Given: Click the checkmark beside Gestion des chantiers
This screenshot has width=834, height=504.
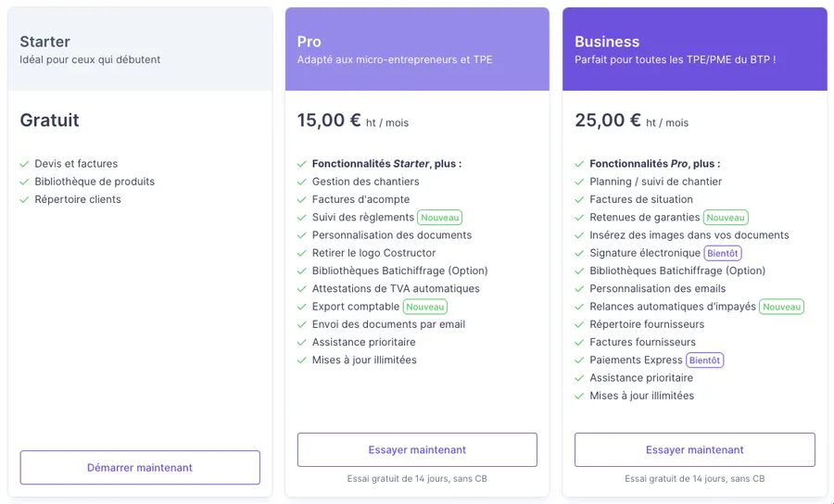Looking at the screenshot, I should pos(302,183).
